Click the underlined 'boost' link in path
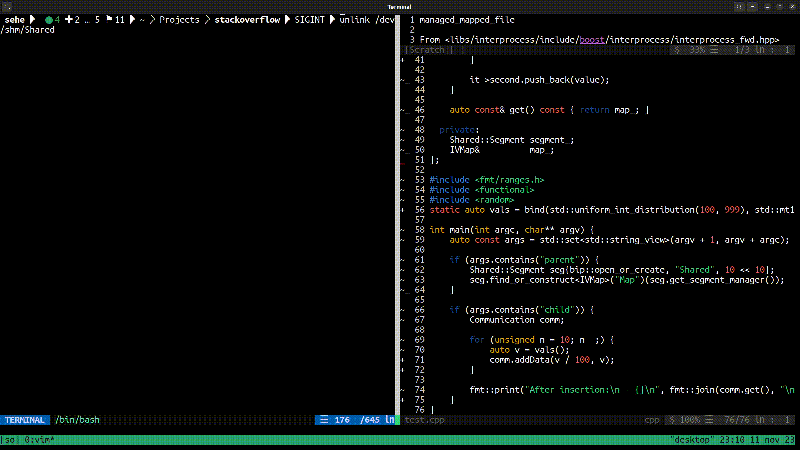The width and height of the screenshot is (800, 450). coord(592,40)
